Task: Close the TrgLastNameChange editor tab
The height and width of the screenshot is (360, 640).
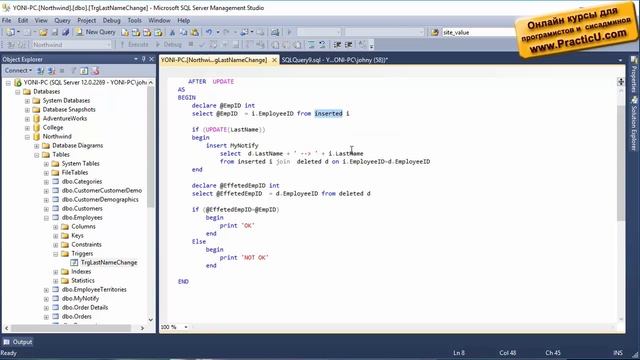Action: (274, 60)
